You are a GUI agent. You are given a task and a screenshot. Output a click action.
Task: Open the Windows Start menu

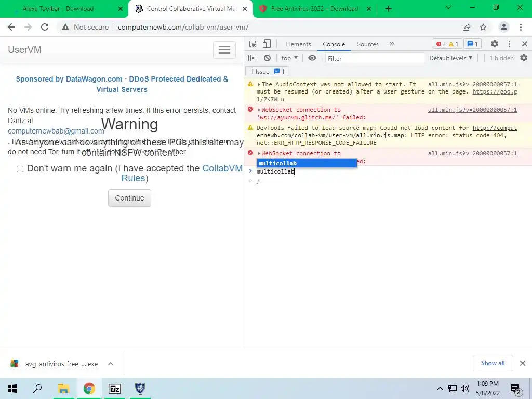12,389
